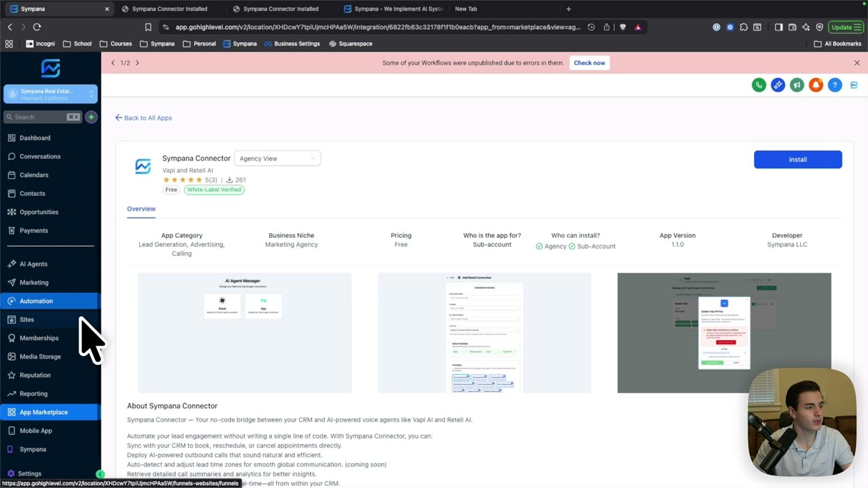The height and width of the screenshot is (488, 868).
Task: Click the green megaphone announcements icon
Action: coord(797,85)
